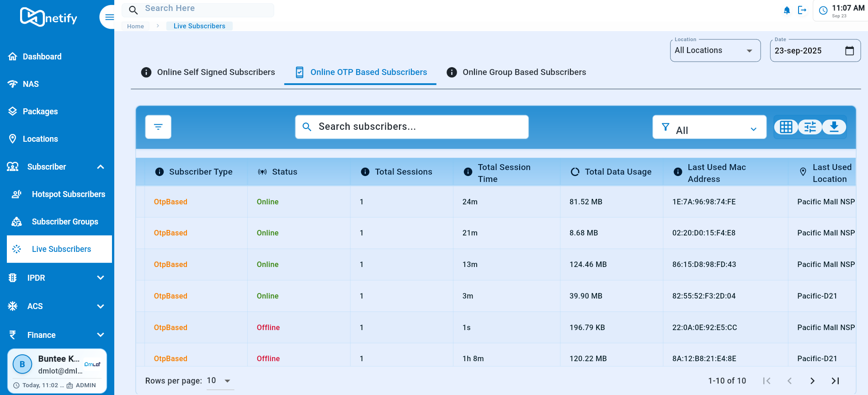Screen dimensions: 868x395
Task: Open the Location dropdown
Action: tap(715, 51)
